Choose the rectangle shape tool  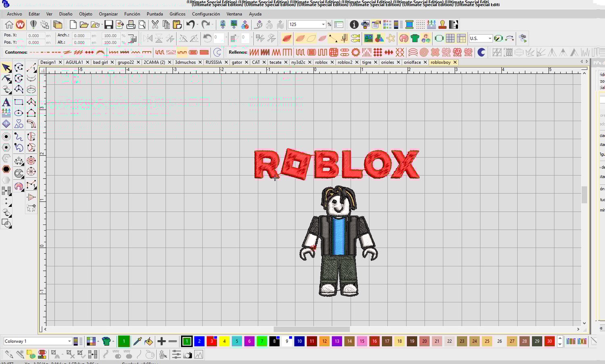pyautogui.click(x=19, y=102)
